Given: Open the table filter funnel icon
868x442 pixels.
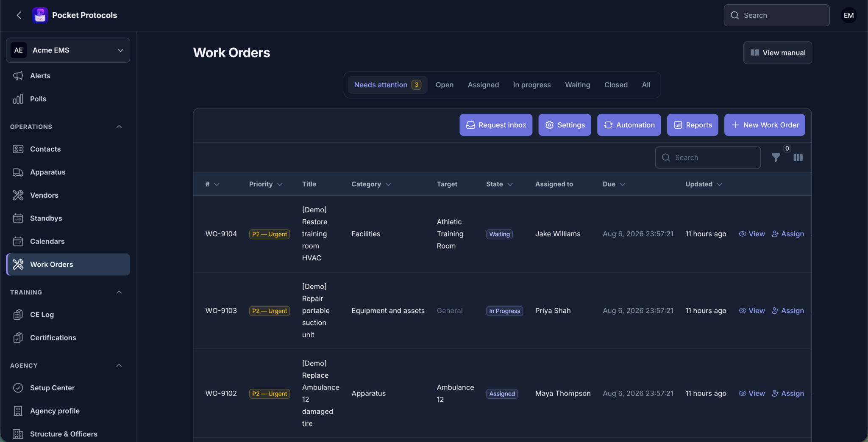Looking at the screenshot, I should (x=776, y=157).
